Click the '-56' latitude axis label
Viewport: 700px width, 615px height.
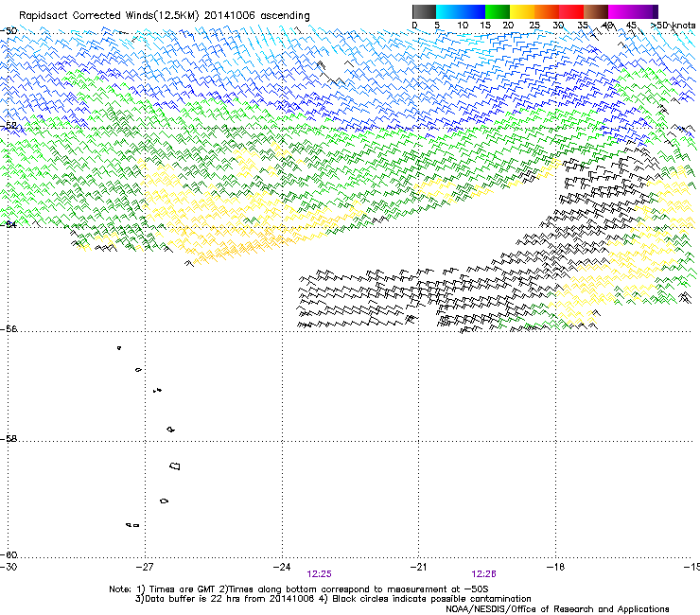(x=9, y=329)
